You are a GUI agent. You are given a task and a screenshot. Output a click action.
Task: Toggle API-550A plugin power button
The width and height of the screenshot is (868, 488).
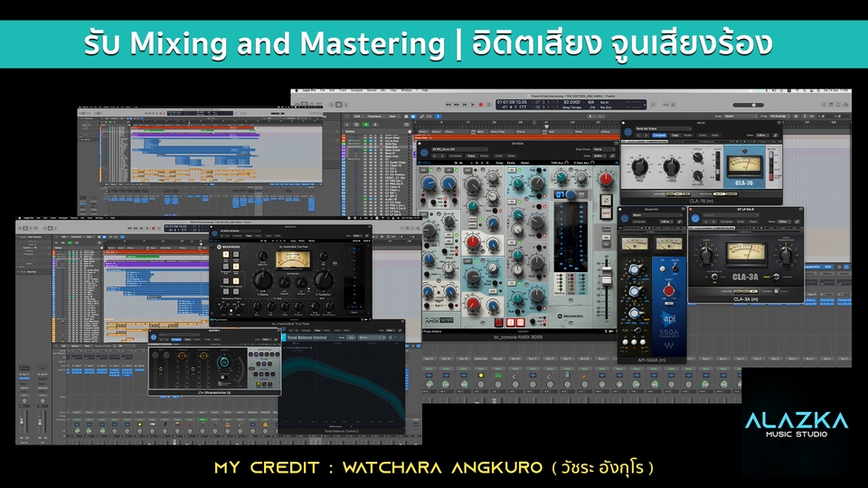[x=625, y=219]
